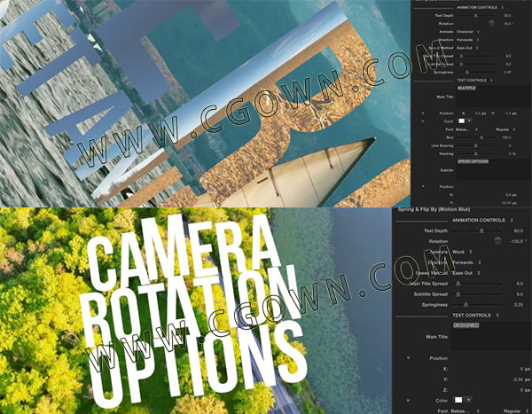This screenshot has height=414, width=532.
Task: Adjust Text Depth slider showing 59.0
Action: 475,16
